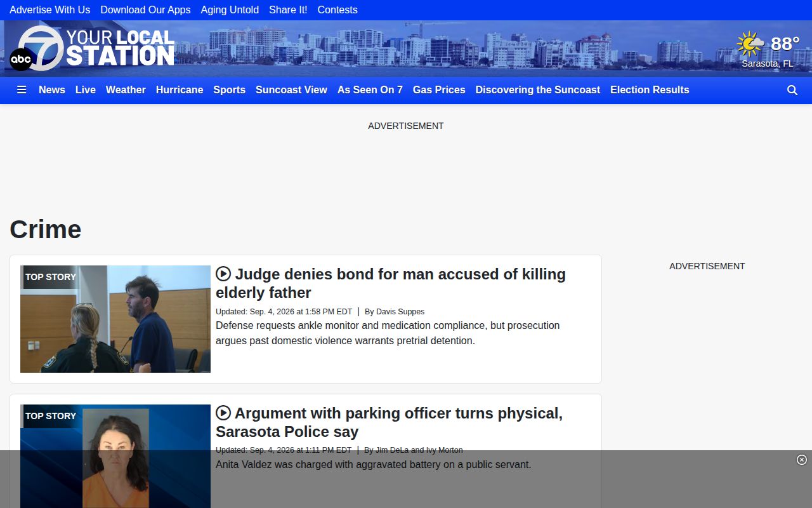Open the Live menu item

coord(86,90)
